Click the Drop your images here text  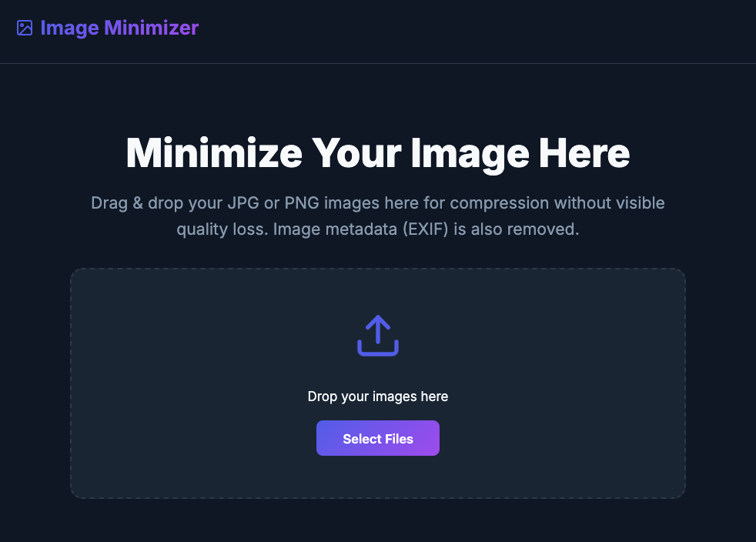pos(377,396)
